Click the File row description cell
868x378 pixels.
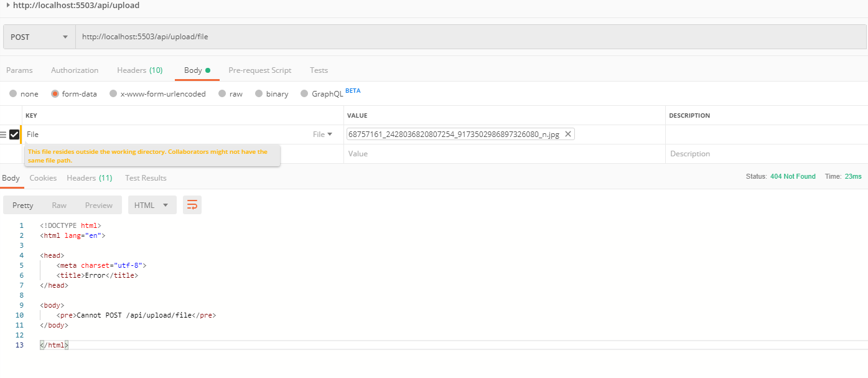click(767, 135)
